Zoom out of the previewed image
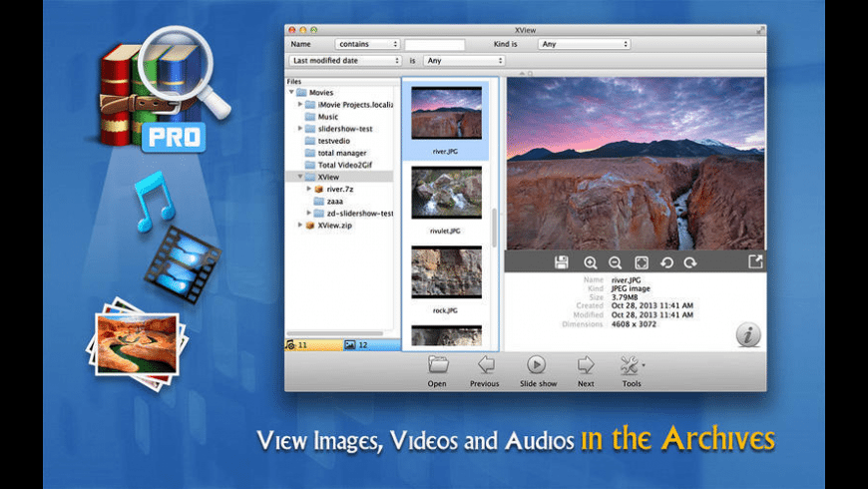Viewport: 868px width, 489px height. click(615, 262)
